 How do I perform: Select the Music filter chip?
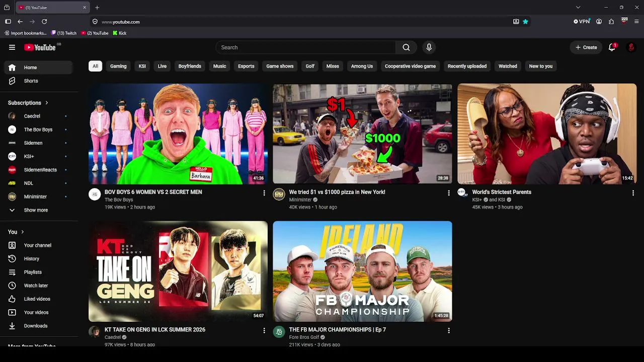point(219,66)
